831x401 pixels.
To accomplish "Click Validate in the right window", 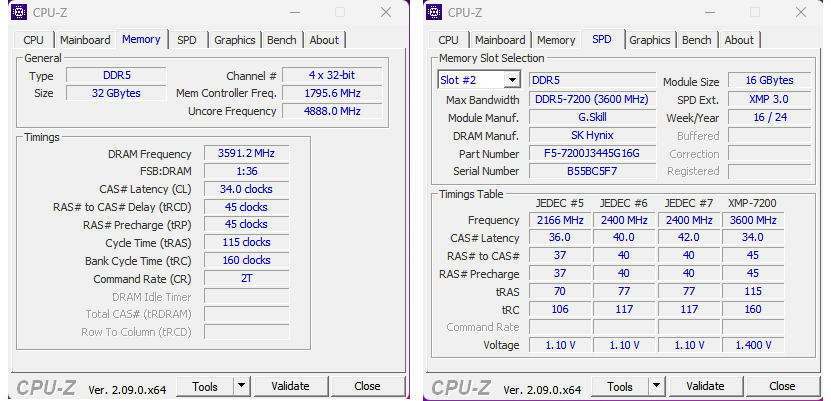I will coord(705,387).
